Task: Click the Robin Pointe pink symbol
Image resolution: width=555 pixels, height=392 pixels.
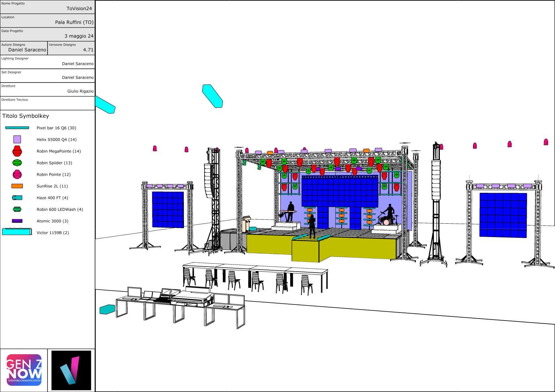Action: [x=17, y=174]
